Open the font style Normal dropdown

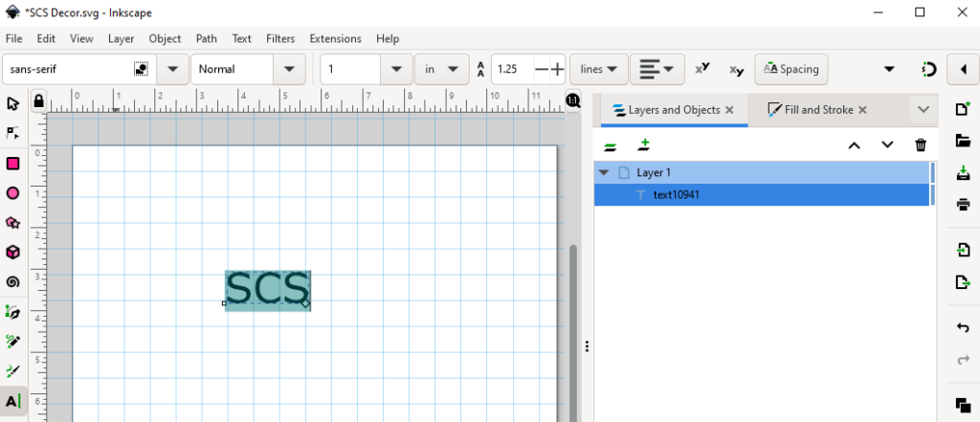(289, 69)
